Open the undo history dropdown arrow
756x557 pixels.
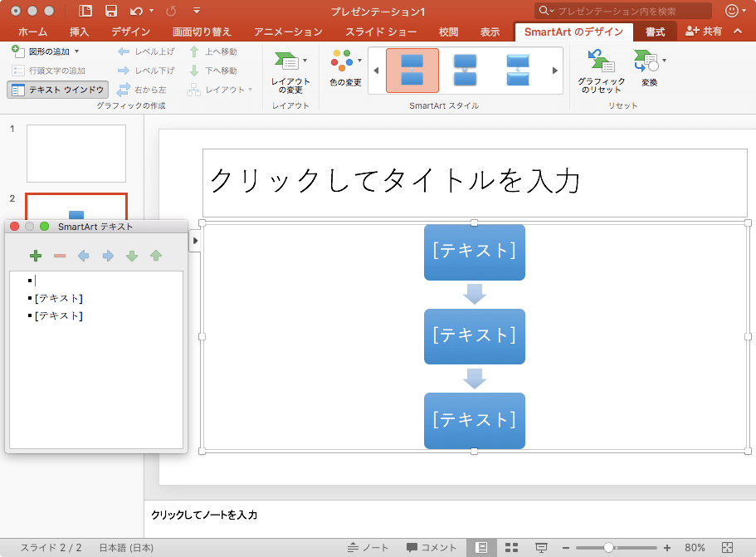(151, 11)
